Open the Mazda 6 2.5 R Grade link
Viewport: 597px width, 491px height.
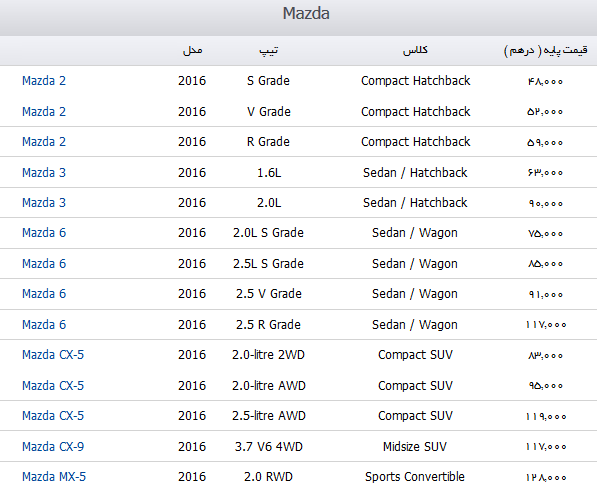(x=44, y=324)
